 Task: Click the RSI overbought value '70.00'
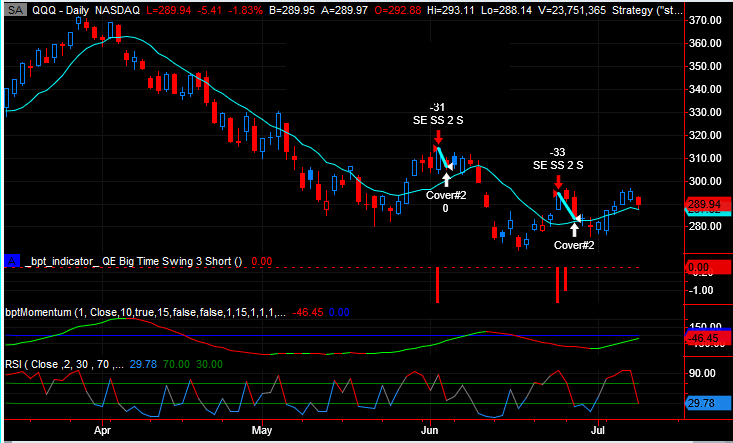pos(175,364)
